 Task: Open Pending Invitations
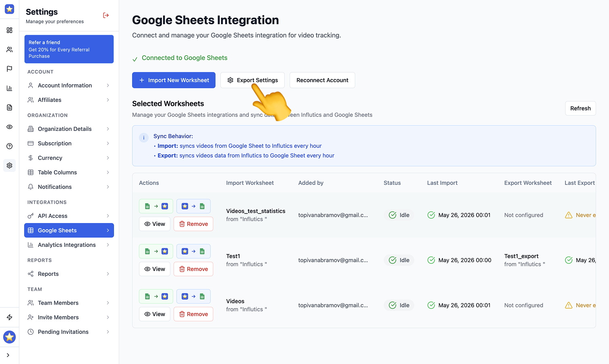coord(69,332)
